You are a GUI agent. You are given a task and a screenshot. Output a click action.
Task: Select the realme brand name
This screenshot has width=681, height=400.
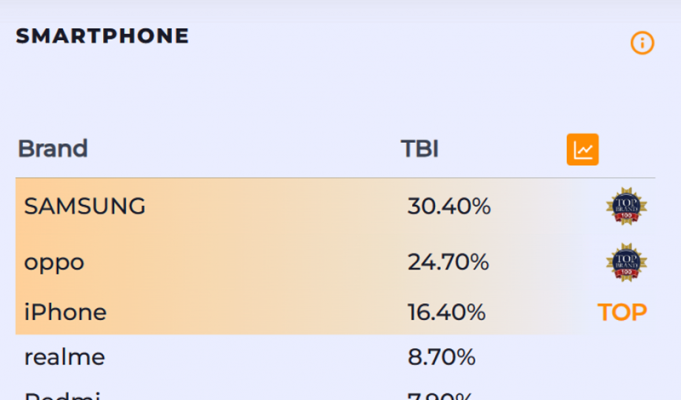coord(64,357)
